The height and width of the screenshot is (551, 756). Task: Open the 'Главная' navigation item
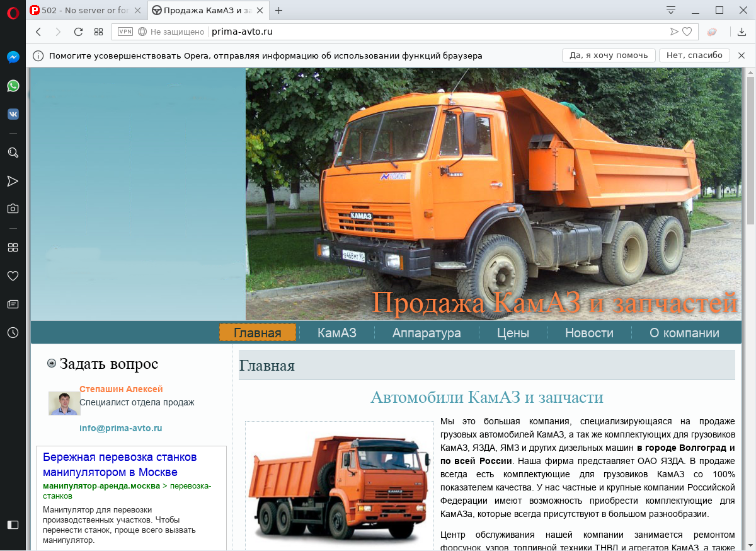[x=258, y=333]
